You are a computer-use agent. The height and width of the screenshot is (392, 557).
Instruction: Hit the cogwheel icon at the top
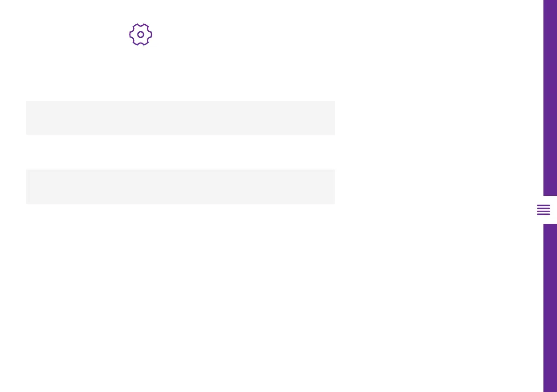[141, 35]
